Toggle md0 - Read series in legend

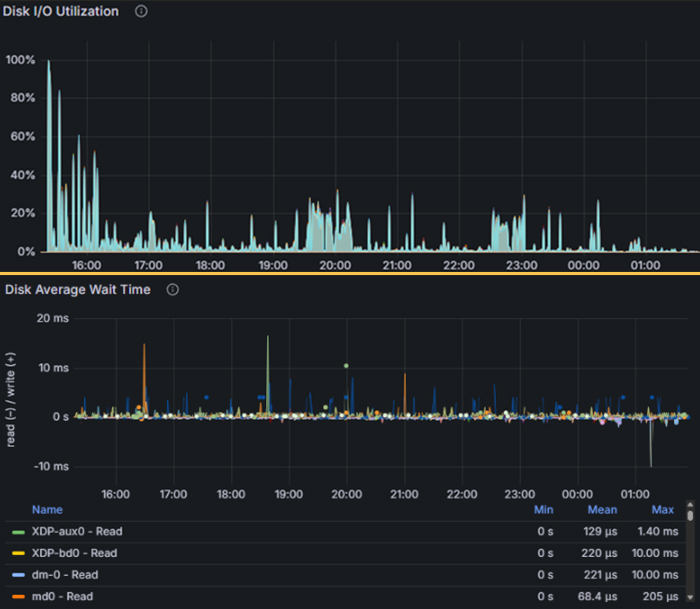[x=62, y=596]
